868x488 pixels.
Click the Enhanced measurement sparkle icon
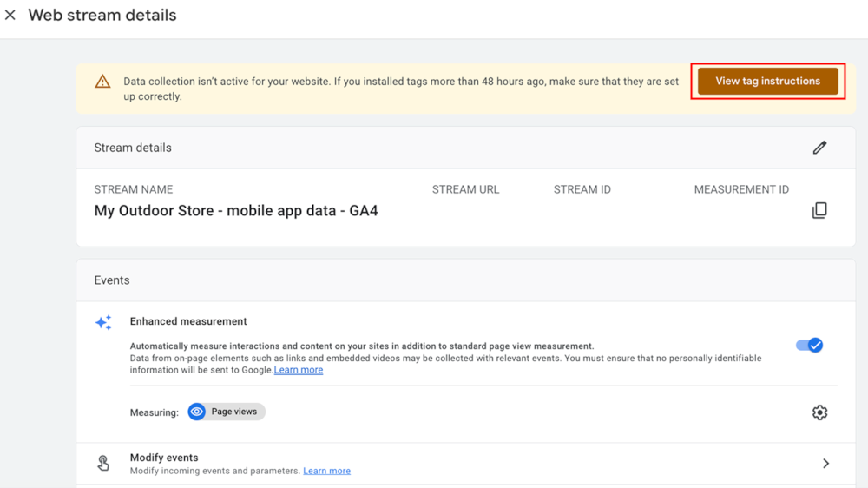coord(103,322)
